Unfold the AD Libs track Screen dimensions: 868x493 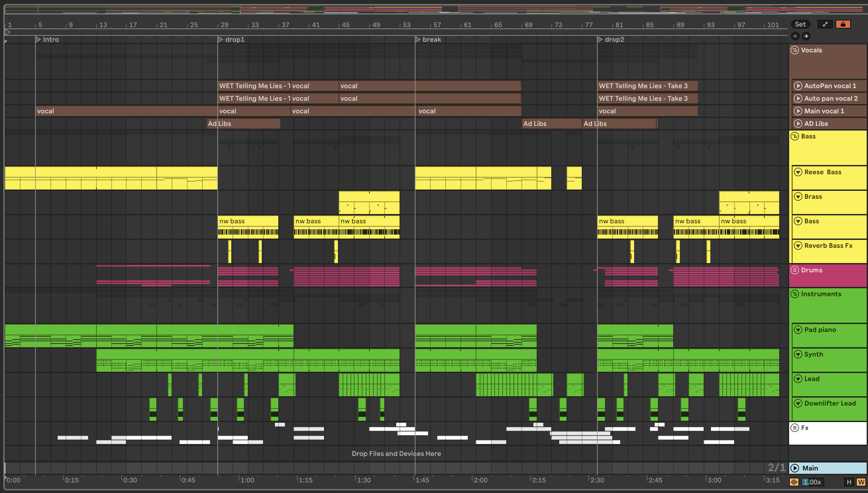tap(798, 124)
